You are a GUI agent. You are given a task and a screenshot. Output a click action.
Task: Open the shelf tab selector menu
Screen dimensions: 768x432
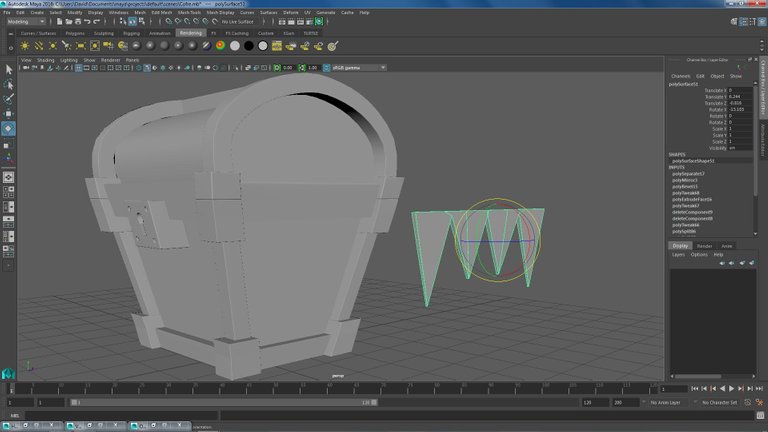[x=11, y=33]
